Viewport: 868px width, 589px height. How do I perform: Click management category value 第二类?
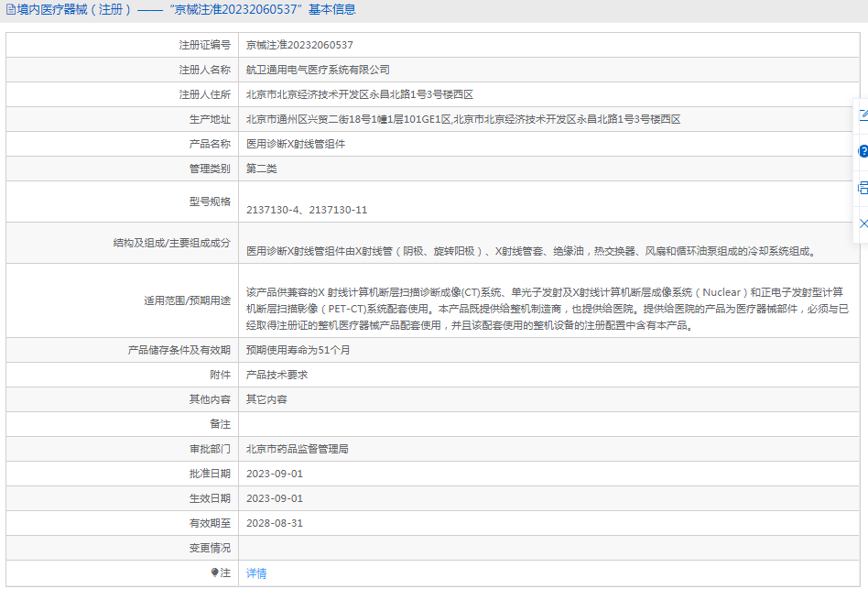click(x=261, y=169)
